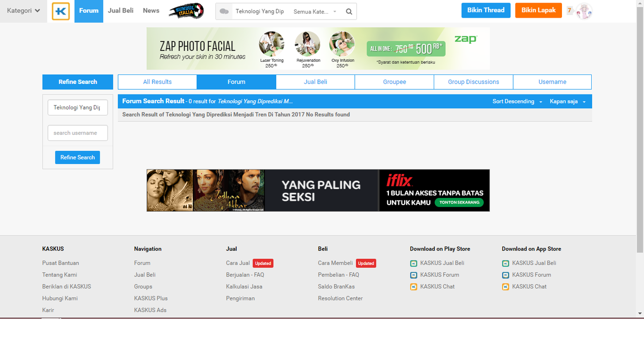Click the Bikin Lapak button

(x=538, y=11)
